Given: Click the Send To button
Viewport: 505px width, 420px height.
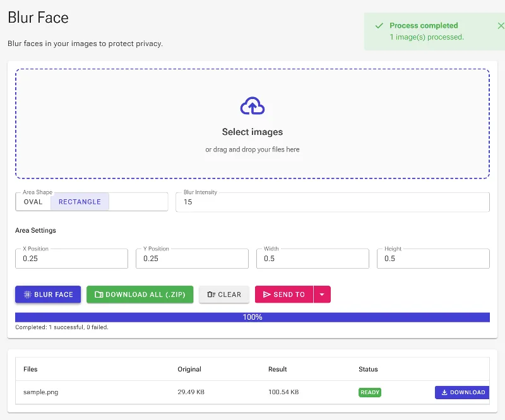Looking at the screenshot, I should tap(283, 295).
